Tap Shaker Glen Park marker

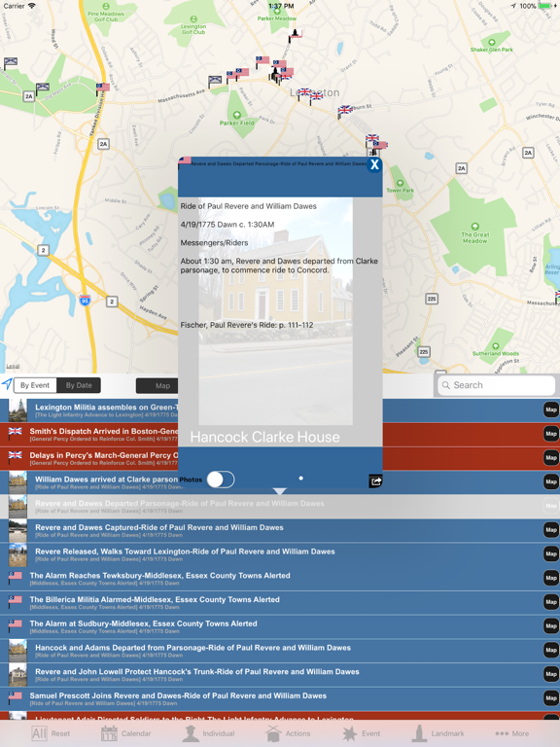click(492, 42)
